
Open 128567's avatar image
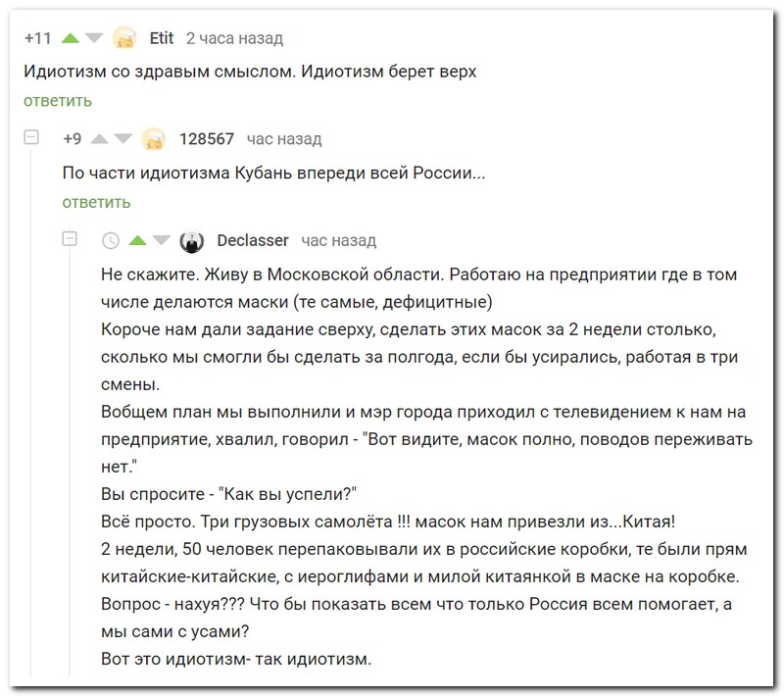pyautogui.click(x=154, y=139)
